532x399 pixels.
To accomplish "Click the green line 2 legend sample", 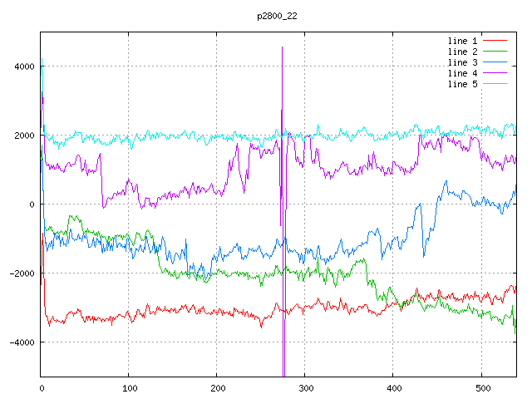I will click(x=495, y=52).
